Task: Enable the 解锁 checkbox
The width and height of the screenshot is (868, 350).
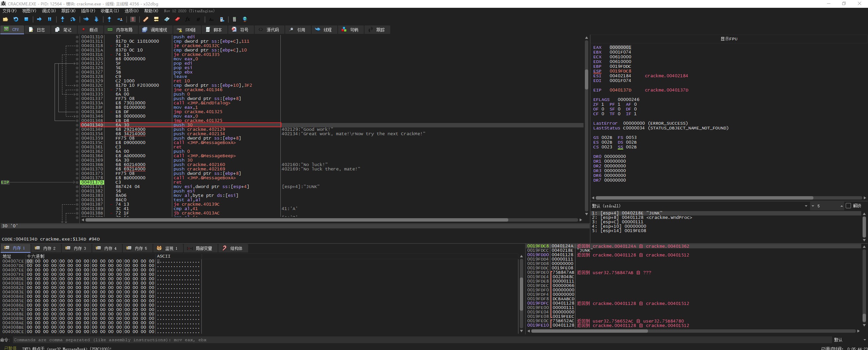Action: click(848, 206)
